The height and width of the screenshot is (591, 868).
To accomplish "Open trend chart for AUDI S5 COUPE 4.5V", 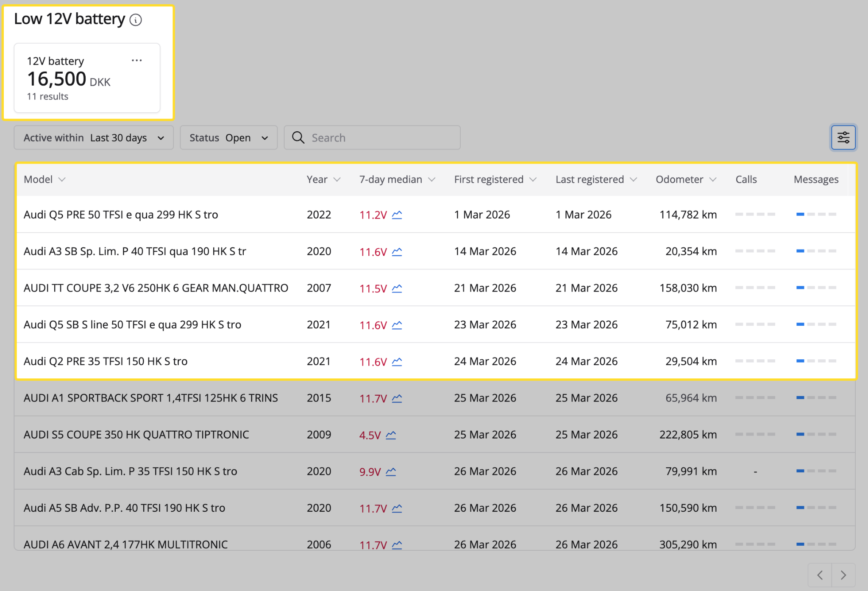I will pyautogui.click(x=391, y=435).
